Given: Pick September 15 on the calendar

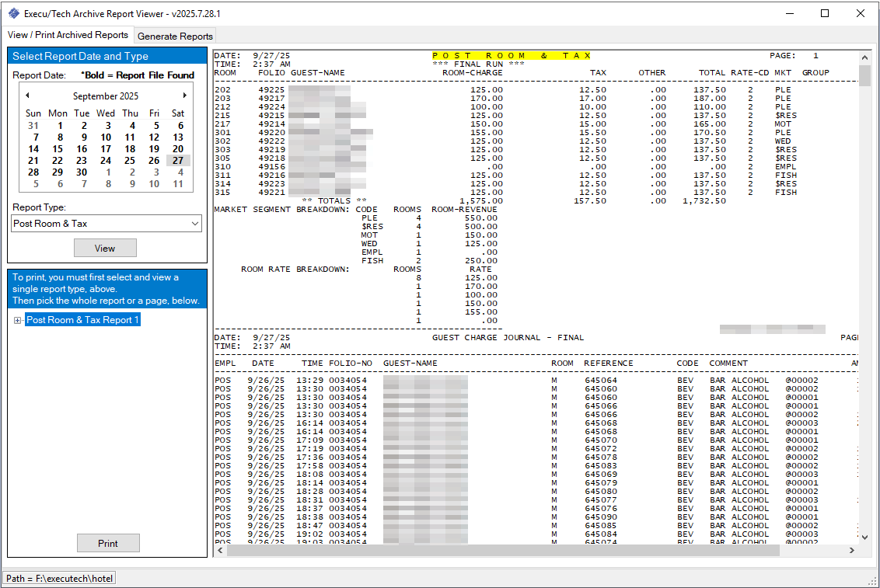Looking at the screenshot, I should tap(58, 149).
